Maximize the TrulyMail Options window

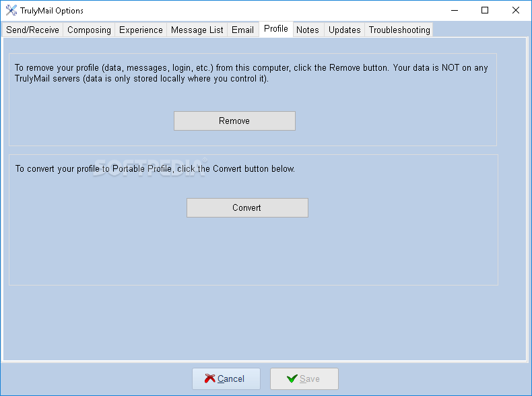(485, 11)
